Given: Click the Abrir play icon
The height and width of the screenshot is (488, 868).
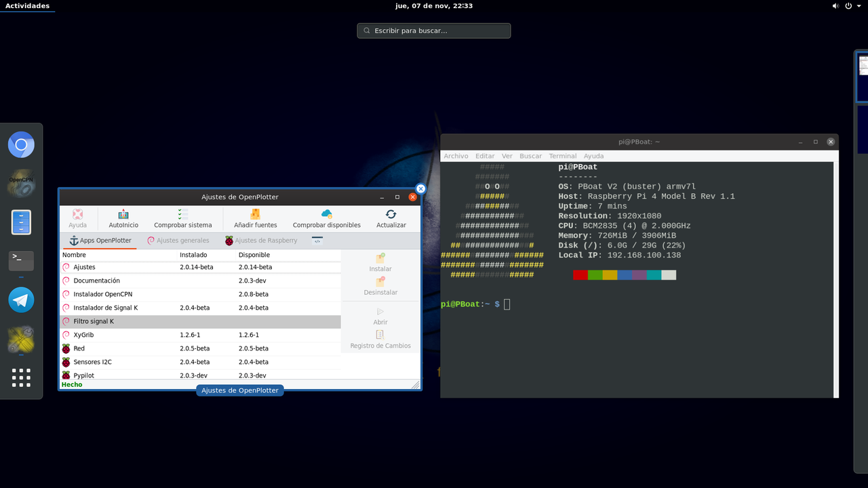Looking at the screenshot, I should click(x=380, y=312).
